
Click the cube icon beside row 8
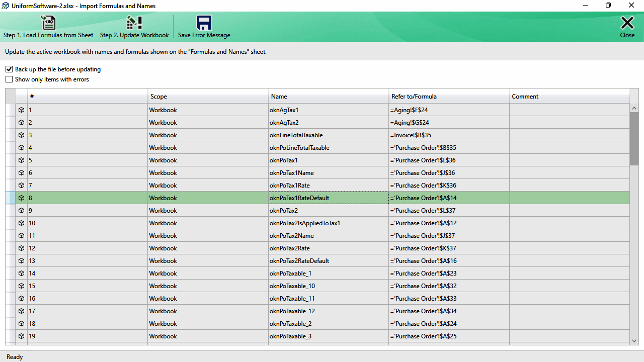pos(22,198)
